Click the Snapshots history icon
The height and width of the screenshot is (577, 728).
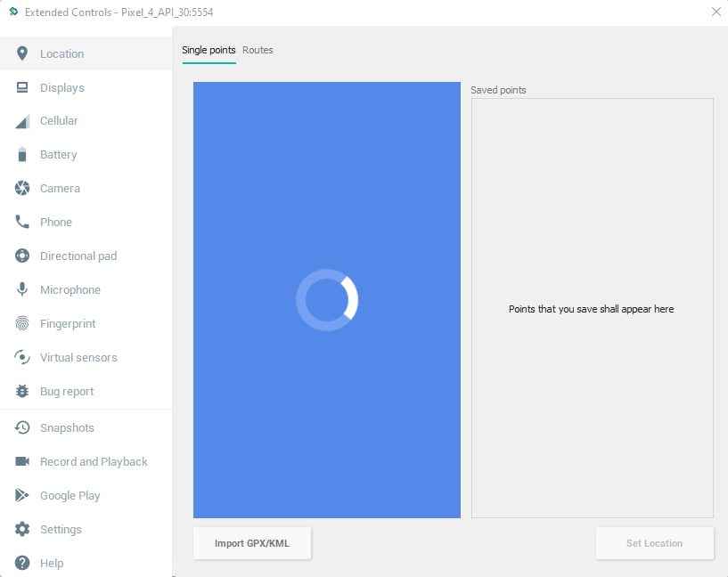point(21,427)
